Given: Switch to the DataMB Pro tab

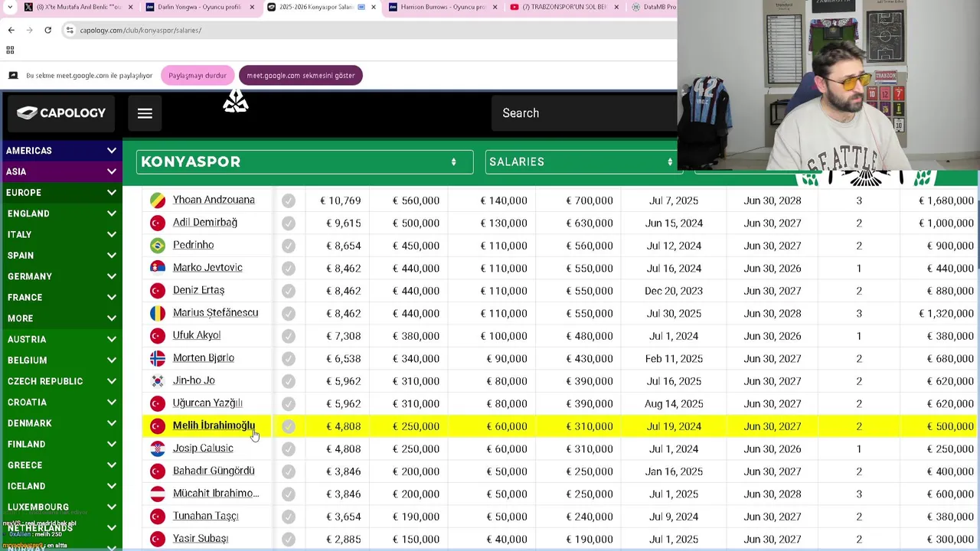Looking at the screenshot, I should (x=654, y=7).
